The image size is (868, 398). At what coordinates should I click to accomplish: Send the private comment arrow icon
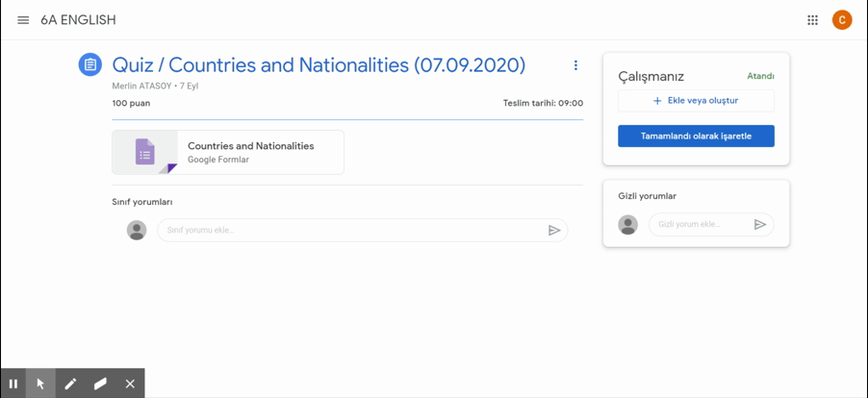tap(759, 225)
